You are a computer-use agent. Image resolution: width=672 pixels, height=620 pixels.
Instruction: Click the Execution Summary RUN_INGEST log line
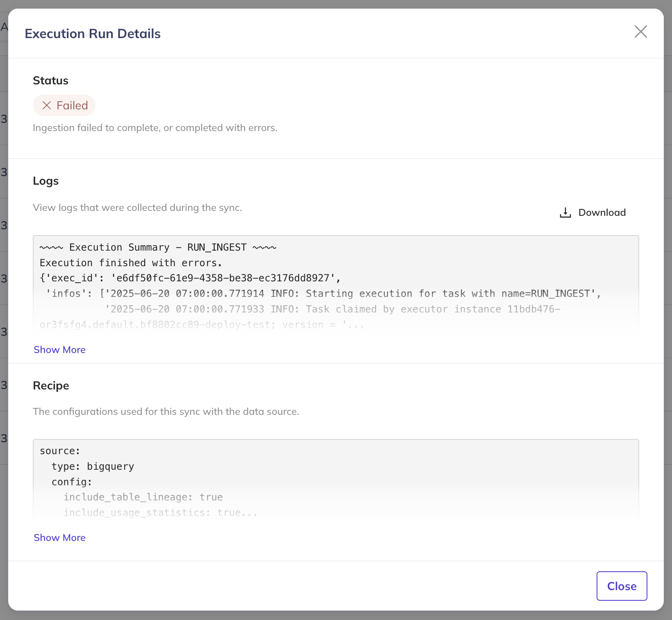158,247
